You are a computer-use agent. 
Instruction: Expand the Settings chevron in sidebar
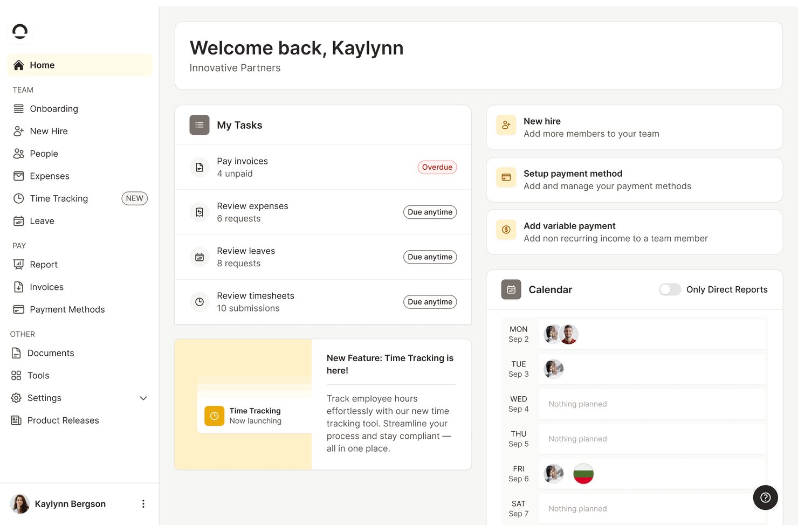pos(143,398)
